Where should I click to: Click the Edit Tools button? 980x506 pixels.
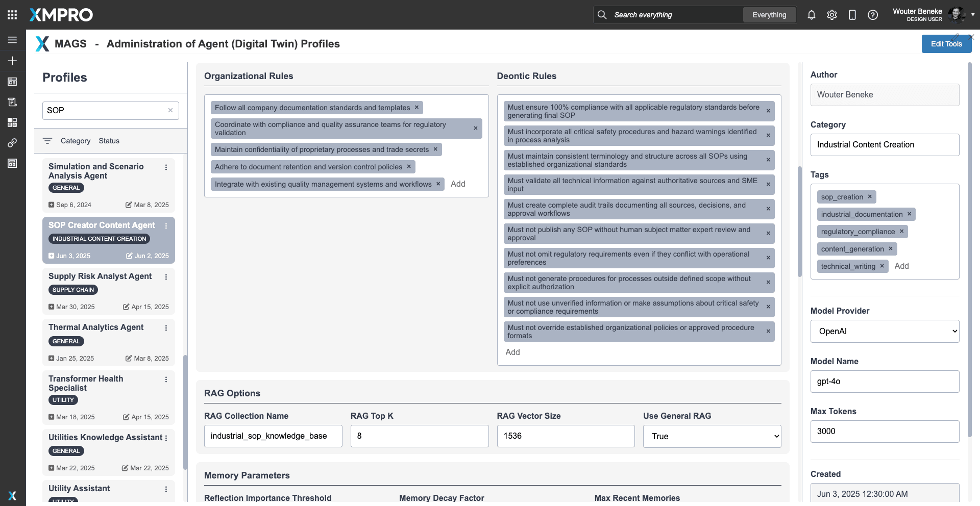tap(946, 44)
